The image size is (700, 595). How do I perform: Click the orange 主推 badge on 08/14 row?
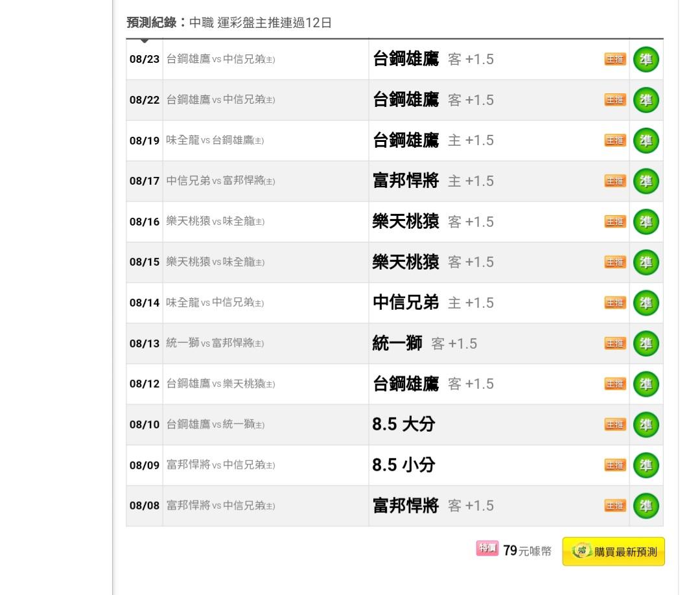click(x=615, y=303)
